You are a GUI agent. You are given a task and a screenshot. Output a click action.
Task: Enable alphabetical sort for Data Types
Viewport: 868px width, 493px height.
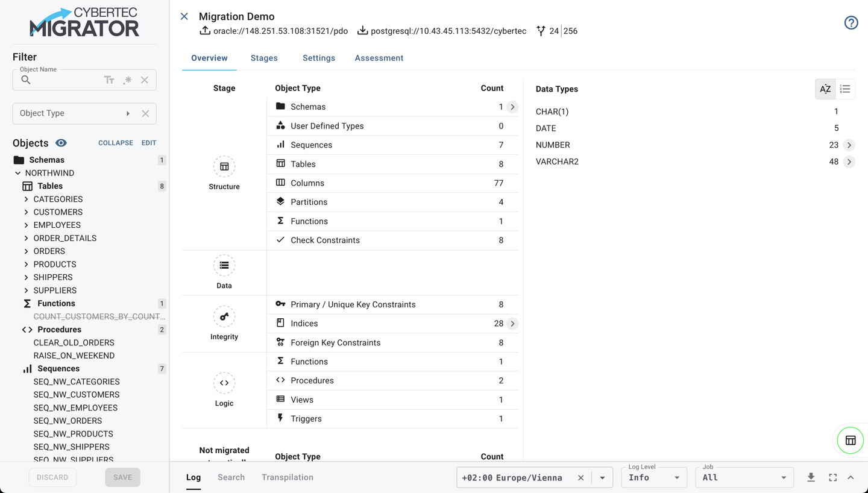pos(825,89)
